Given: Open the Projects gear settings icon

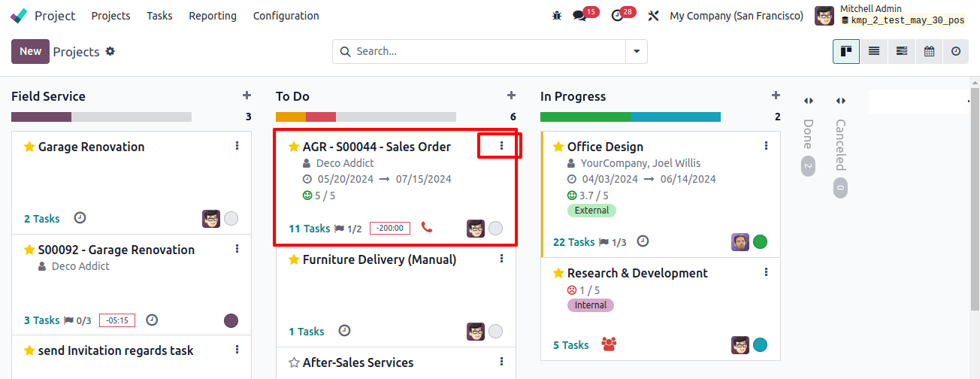Looking at the screenshot, I should click(x=110, y=51).
